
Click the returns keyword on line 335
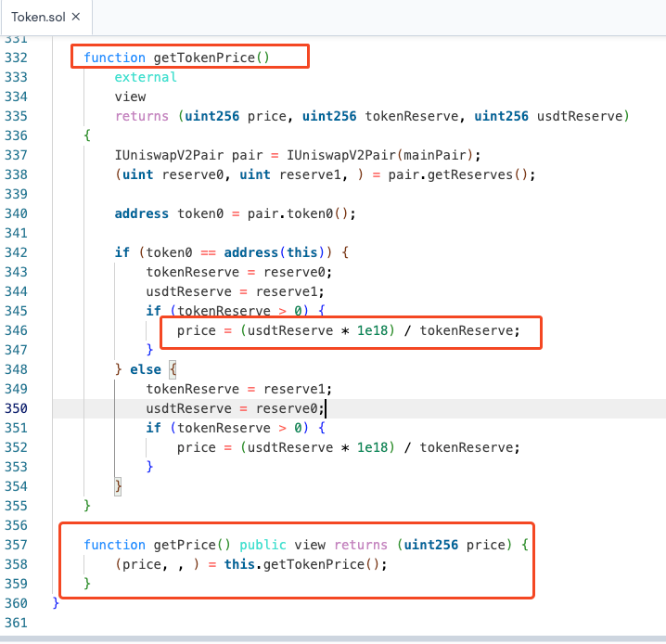pyautogui.click(x=142, y=116)
